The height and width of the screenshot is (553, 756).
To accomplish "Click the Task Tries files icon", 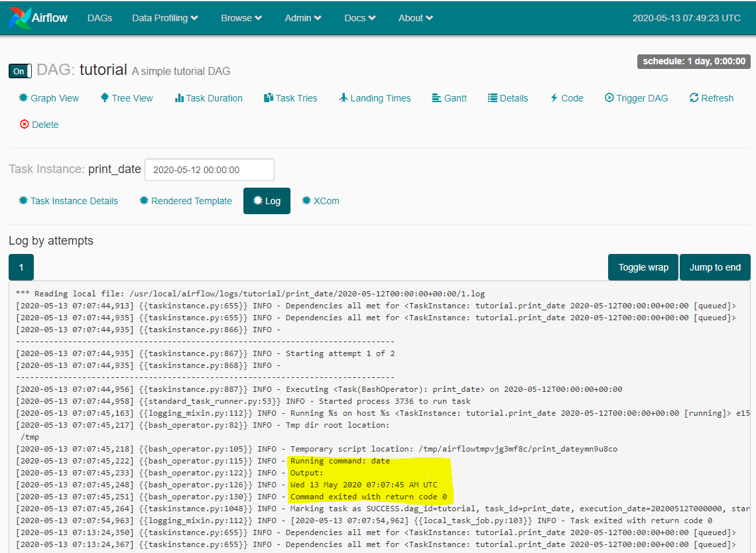I will pos(269,98).
